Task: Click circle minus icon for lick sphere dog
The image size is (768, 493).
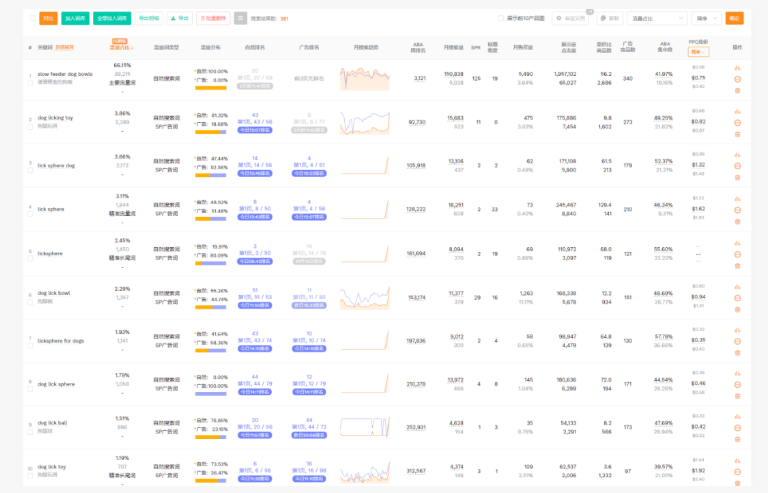Action: 737,166
